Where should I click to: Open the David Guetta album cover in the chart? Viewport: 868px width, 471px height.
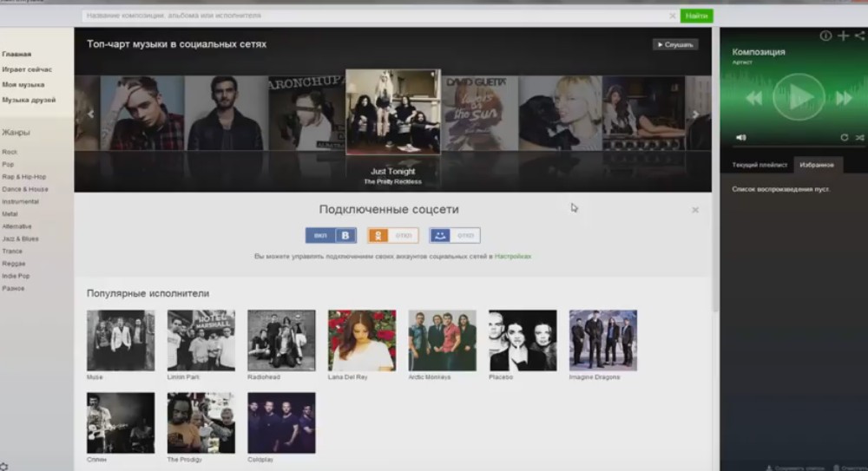479,114
